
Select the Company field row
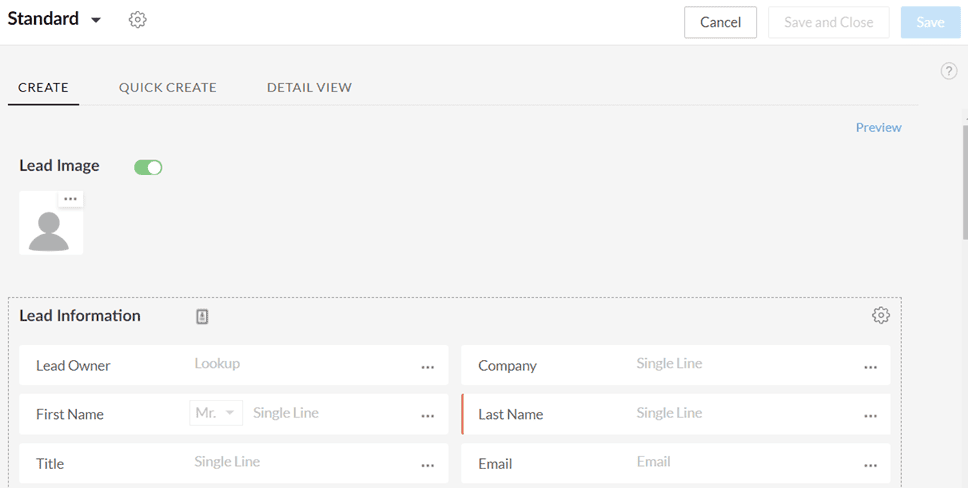point(676,365)
